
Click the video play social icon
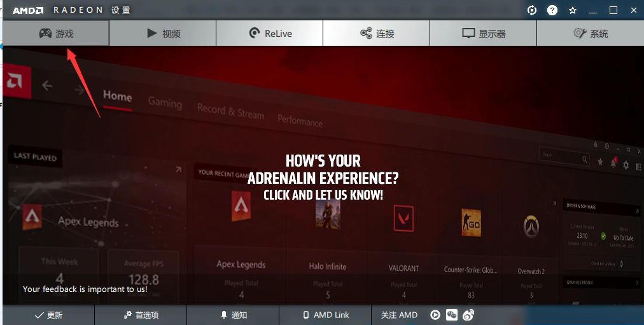coord(435,315)
